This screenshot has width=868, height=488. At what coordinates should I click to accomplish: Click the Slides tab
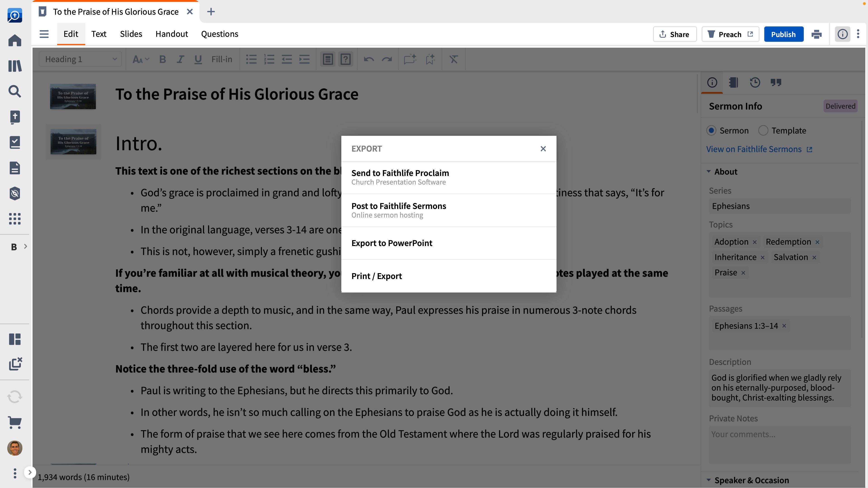click(131, 33)
